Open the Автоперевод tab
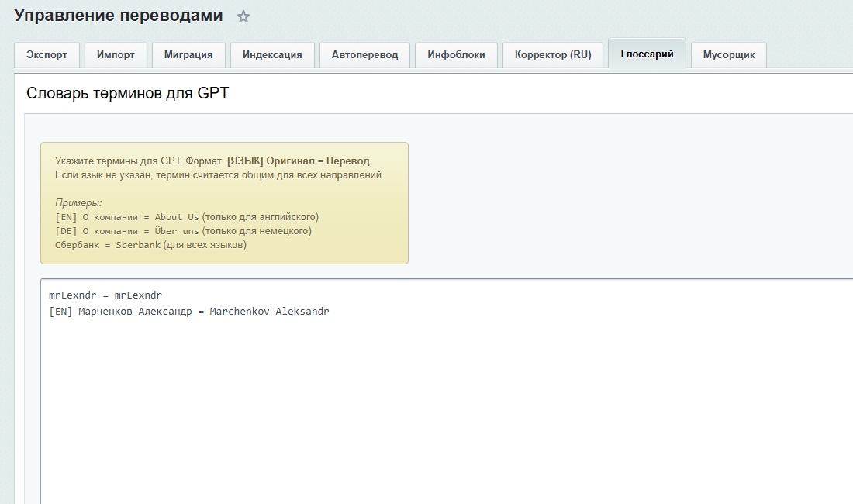Image resolution: width=853 pixels, height=504 pixels. pos(364,55)
